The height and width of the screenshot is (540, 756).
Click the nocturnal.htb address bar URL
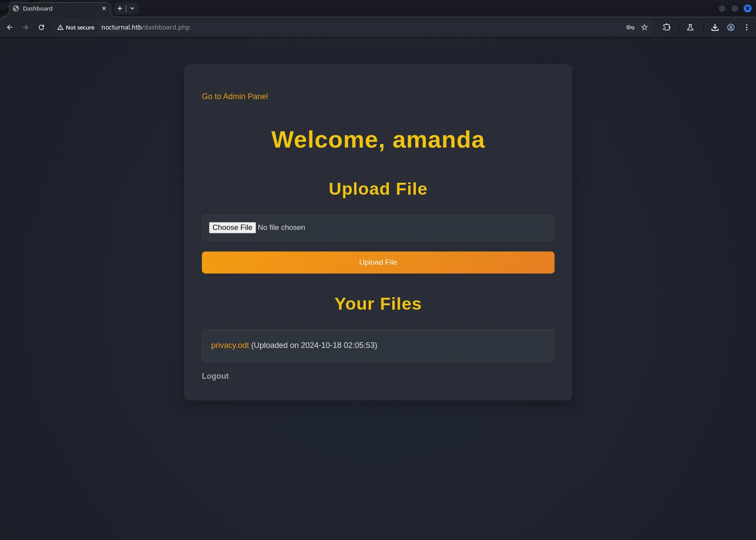(145, 27)
